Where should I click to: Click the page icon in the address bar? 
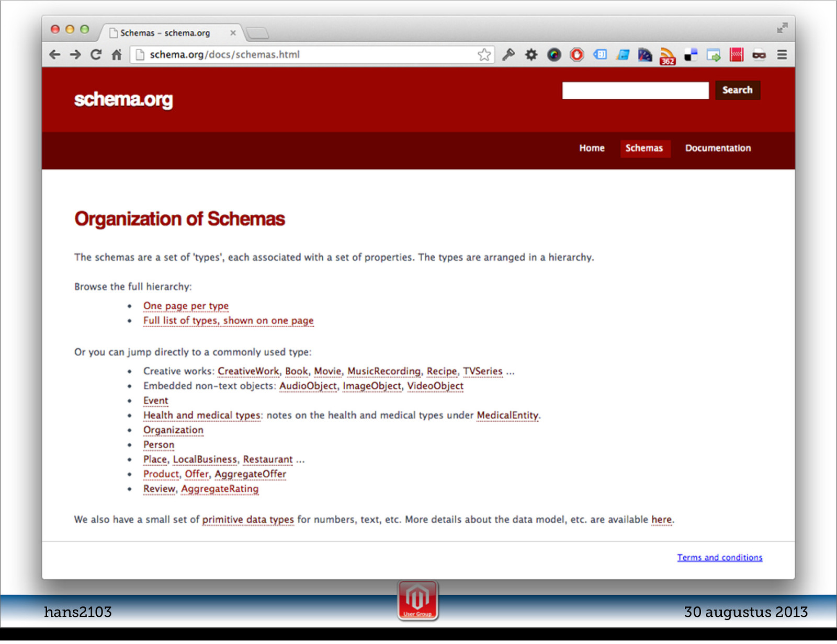point(140,55)
